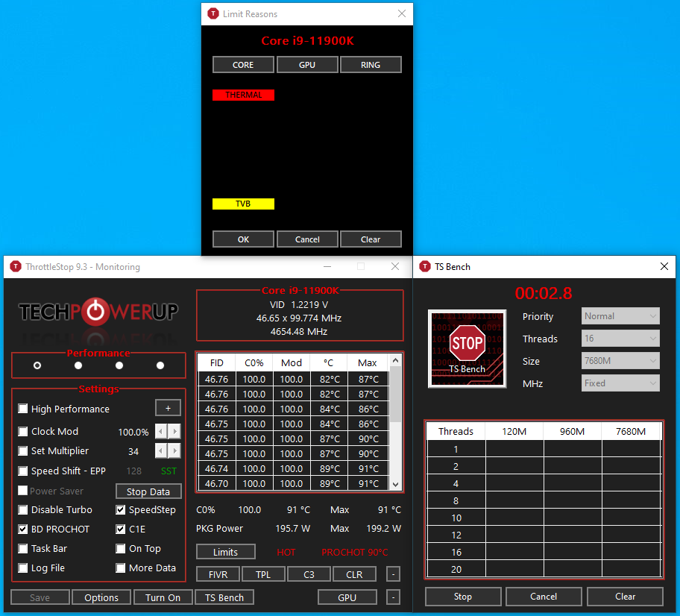The height and width of the screenshot is (616, 680).
Task: Click the CORE tab in Limit Reasons
Action: 243,65
